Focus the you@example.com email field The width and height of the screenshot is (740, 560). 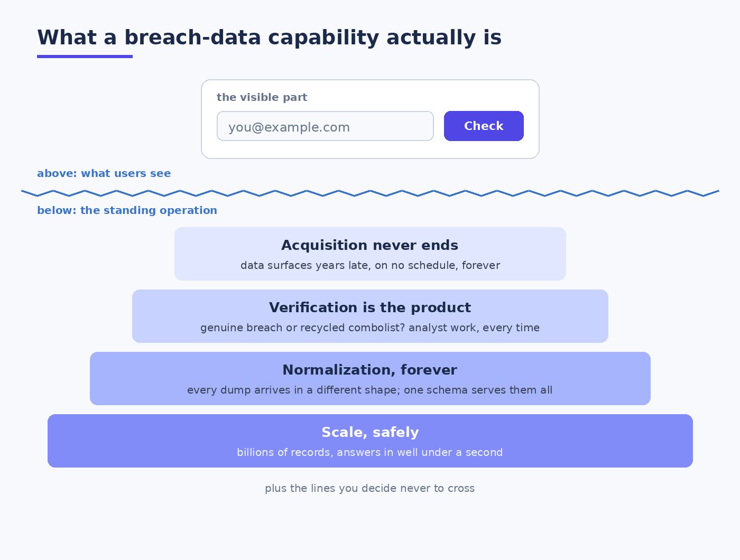[325, 126]
